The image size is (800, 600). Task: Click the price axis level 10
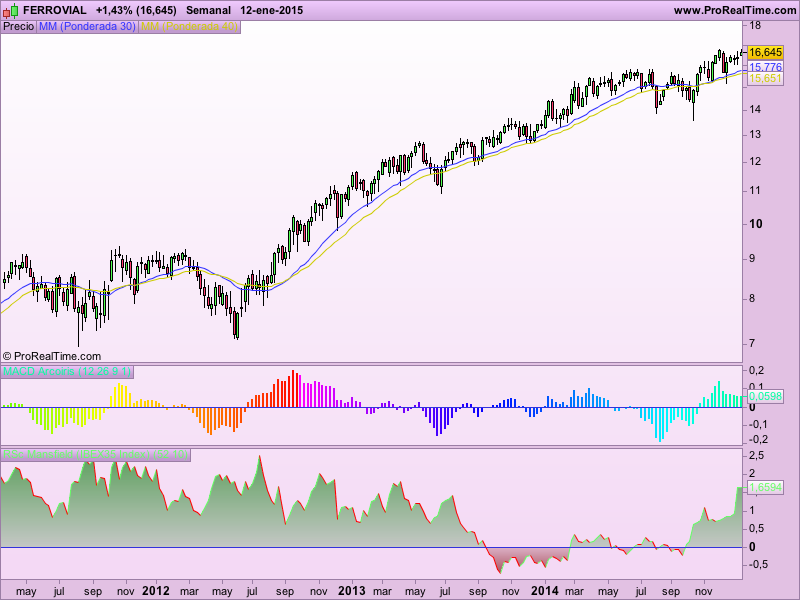(x=756, y=224)
